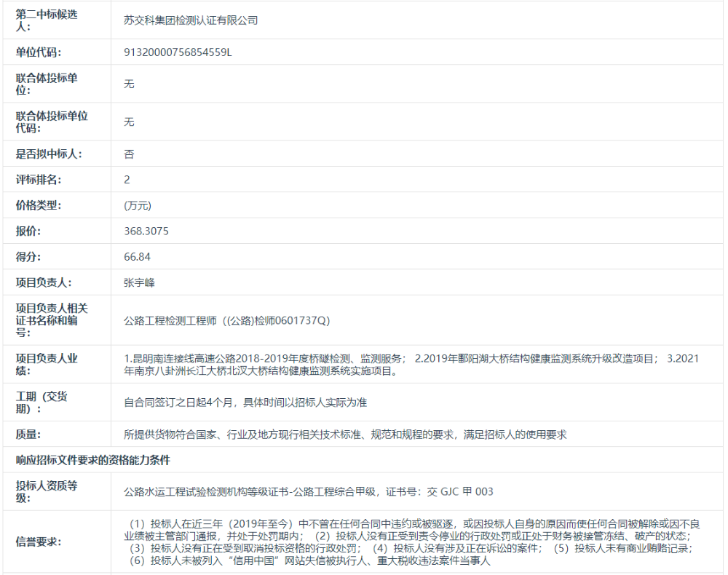Select the 联合体投标单位 value showing 无
Screen dimensions: 728x575
point(130,84)
